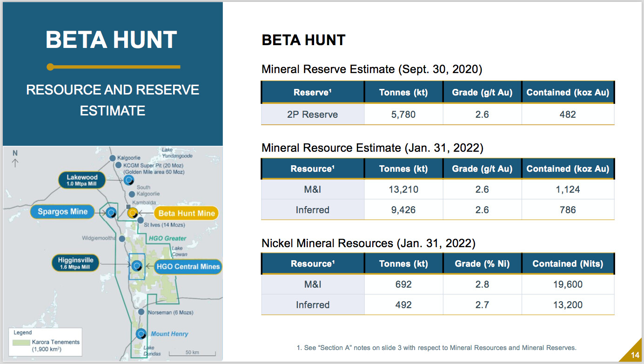Click the Norseman (6 Mozs) label
Image resolution: width=644 pixels, height=364 pixels.
170,312
